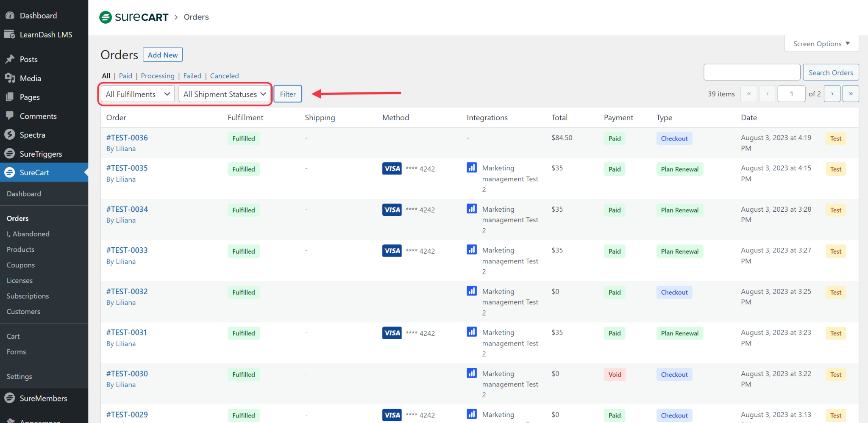
Task: Open the All Shipment Statuses dropdown
Action: click(225, 94)
